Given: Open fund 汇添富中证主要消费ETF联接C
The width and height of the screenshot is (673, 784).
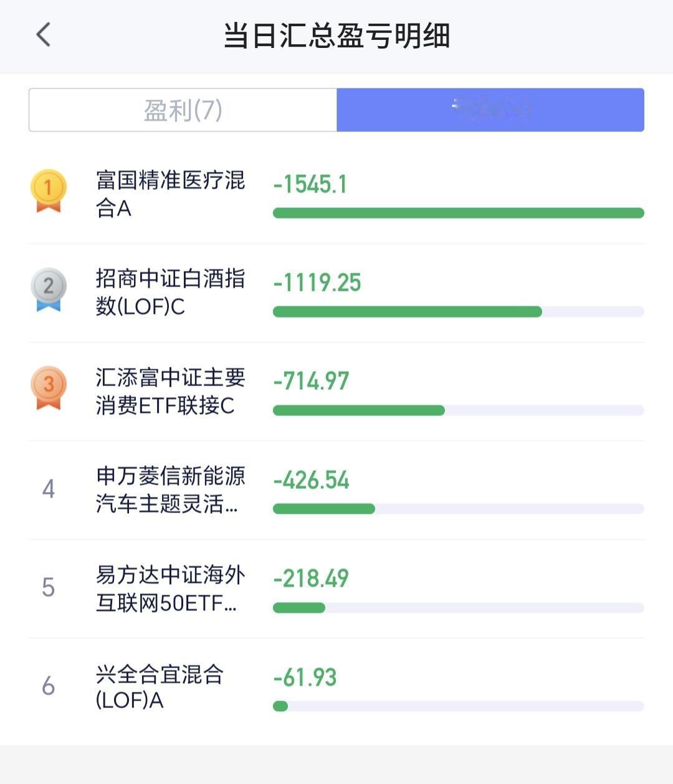Looking at the screenshot, I should pyautogui.click(x=170, y=391).
